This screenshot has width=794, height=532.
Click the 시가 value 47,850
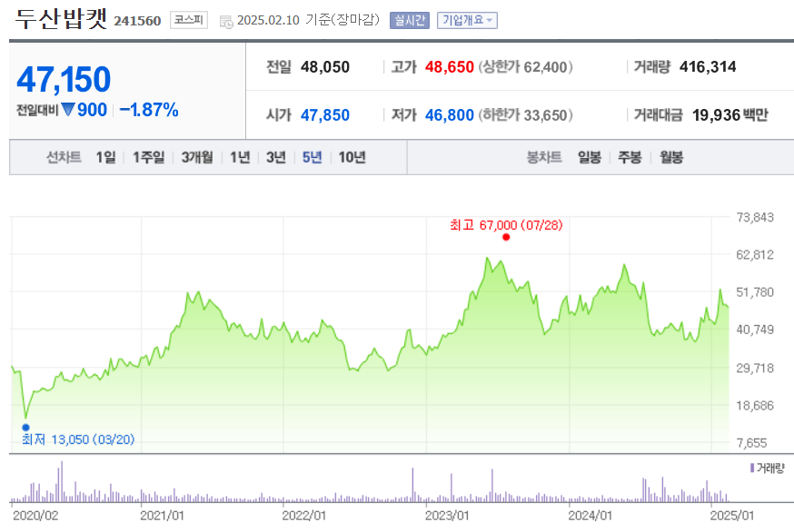click(324, 115)
